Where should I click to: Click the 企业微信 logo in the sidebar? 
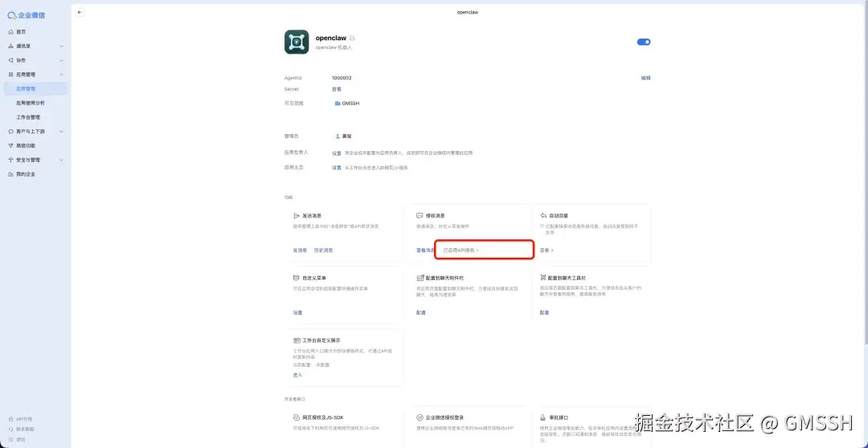tap(26, 15)
